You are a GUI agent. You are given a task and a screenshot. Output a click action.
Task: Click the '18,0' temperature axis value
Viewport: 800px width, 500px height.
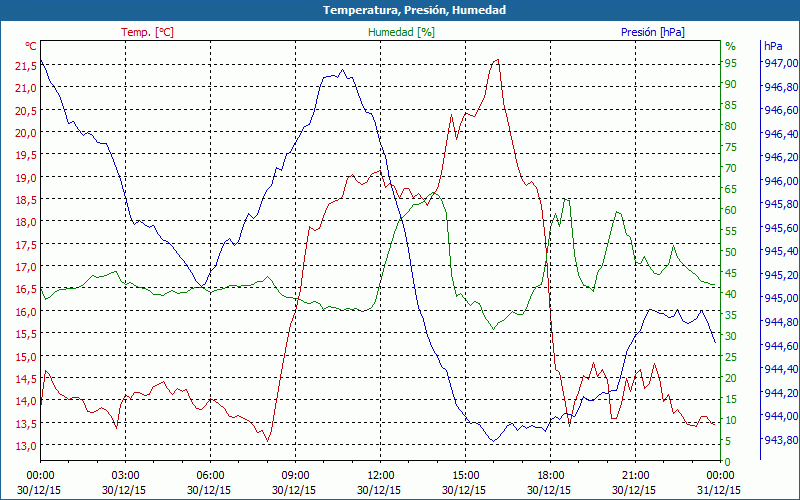click(x=26, y=222)
